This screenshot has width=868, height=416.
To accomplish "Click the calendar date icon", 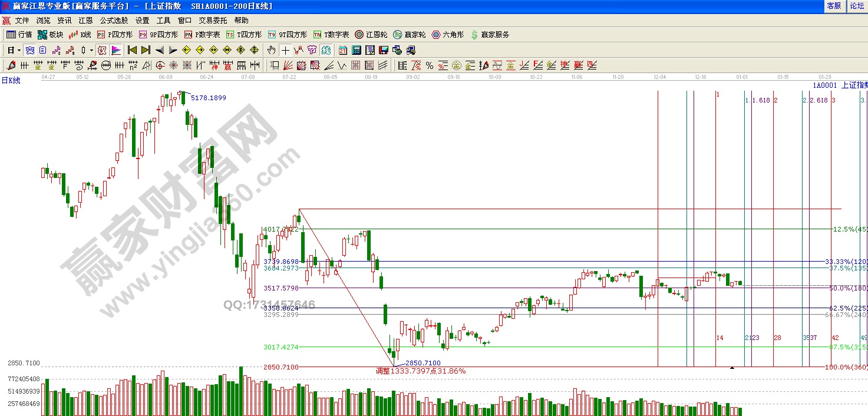I will [x=343, y=50].
